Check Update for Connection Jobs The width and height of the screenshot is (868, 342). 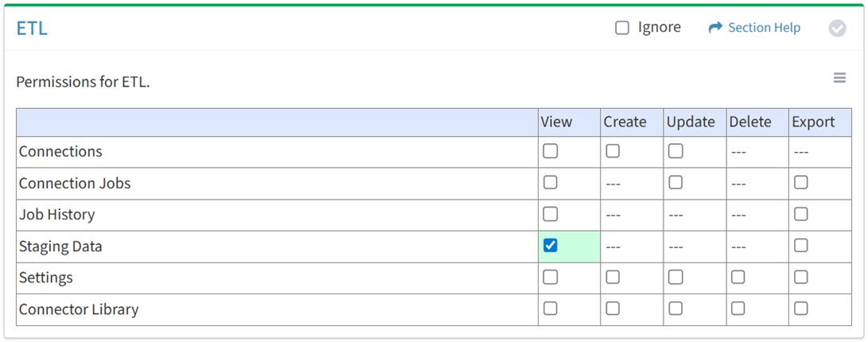(675, 182)
